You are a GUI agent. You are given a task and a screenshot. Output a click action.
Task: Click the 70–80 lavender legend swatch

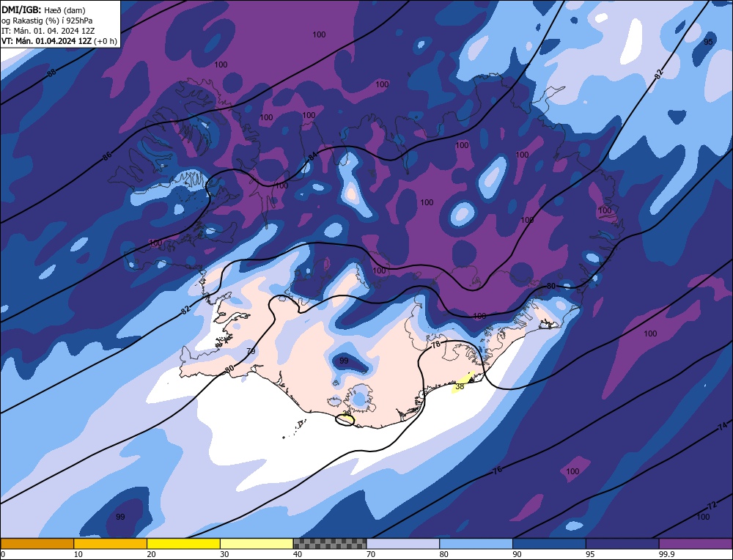coord(403,543)
